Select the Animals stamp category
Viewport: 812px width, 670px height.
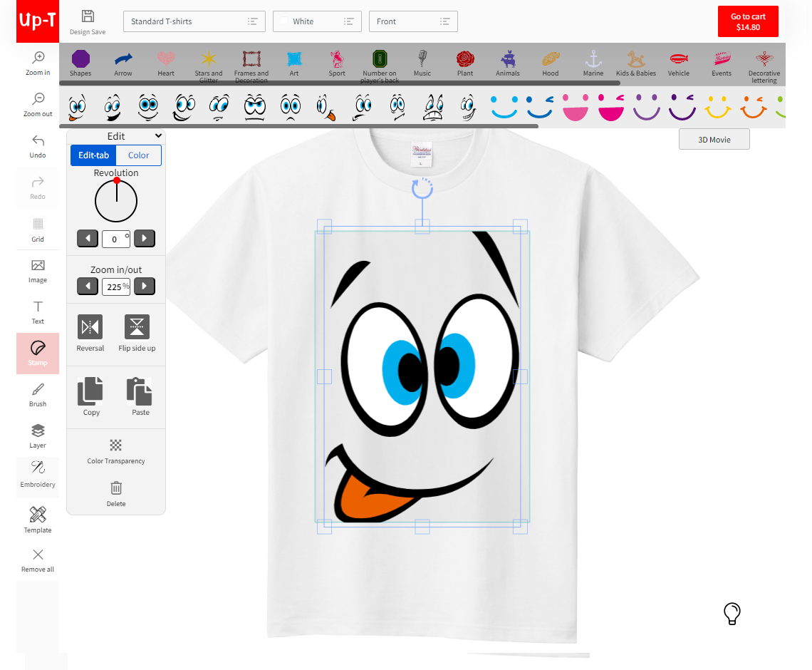[x=508, y=63]
